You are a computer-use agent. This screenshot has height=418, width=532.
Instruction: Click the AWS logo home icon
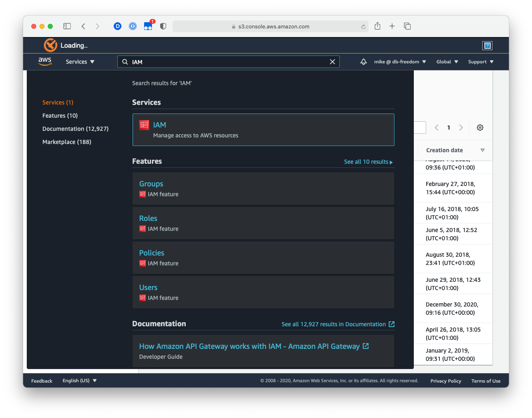pyautogui.click(x=45, y=61)
